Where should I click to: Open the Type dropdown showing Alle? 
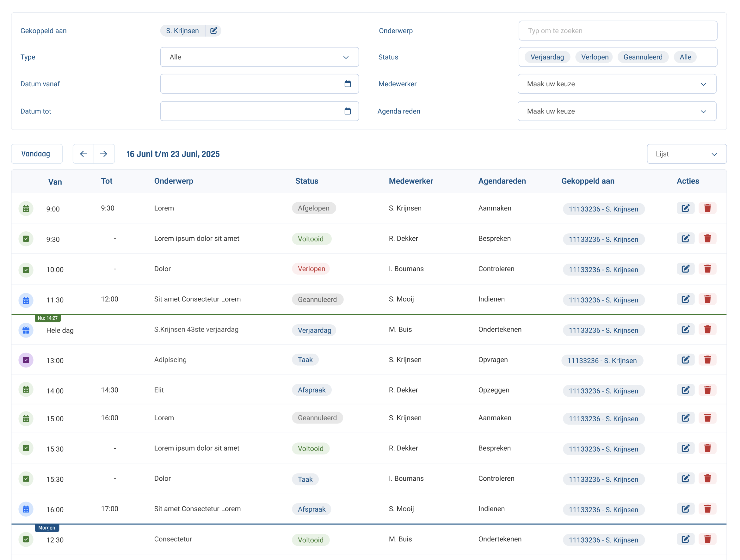pos(259,57)
